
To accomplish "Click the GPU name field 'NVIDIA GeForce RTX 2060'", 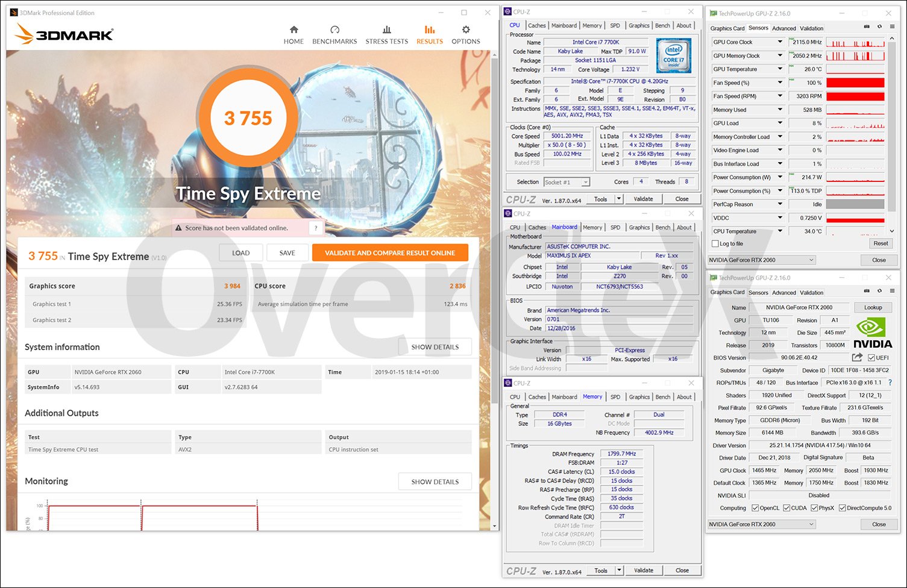I will coord(799,307).
